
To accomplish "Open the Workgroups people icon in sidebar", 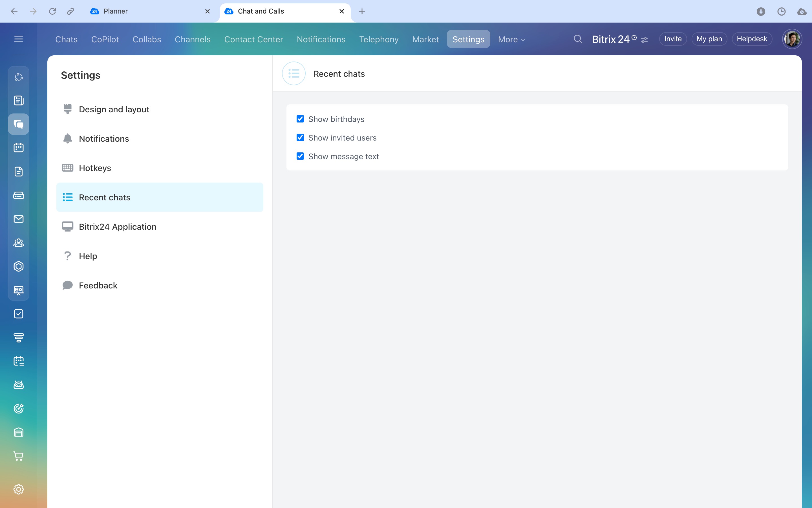I will [x=18, y=243].
